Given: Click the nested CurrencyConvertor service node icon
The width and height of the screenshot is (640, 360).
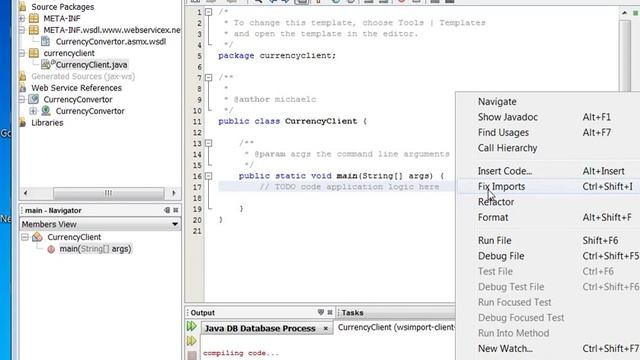Looking at the screenshot, I should [x=46, y=111].
